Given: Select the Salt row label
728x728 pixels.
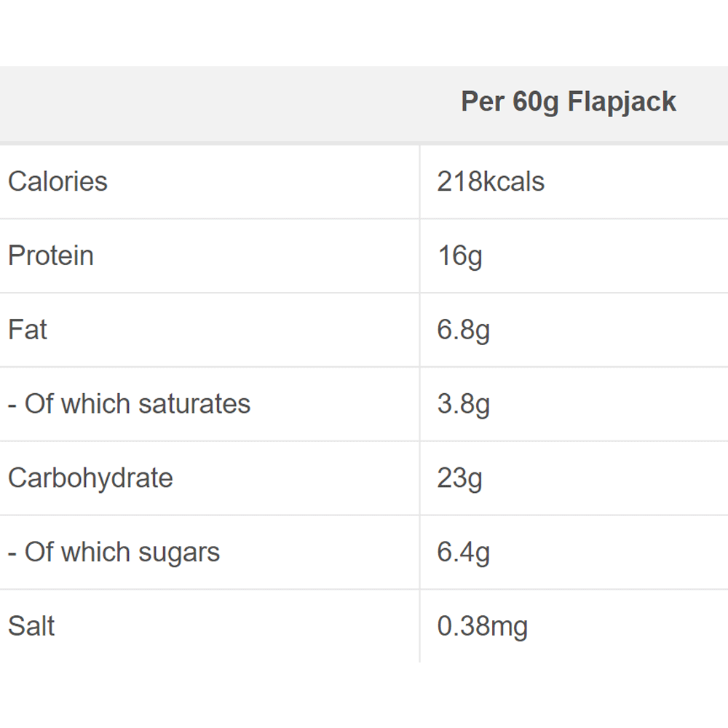Looking at the screenshot, I should pos(31,626).
